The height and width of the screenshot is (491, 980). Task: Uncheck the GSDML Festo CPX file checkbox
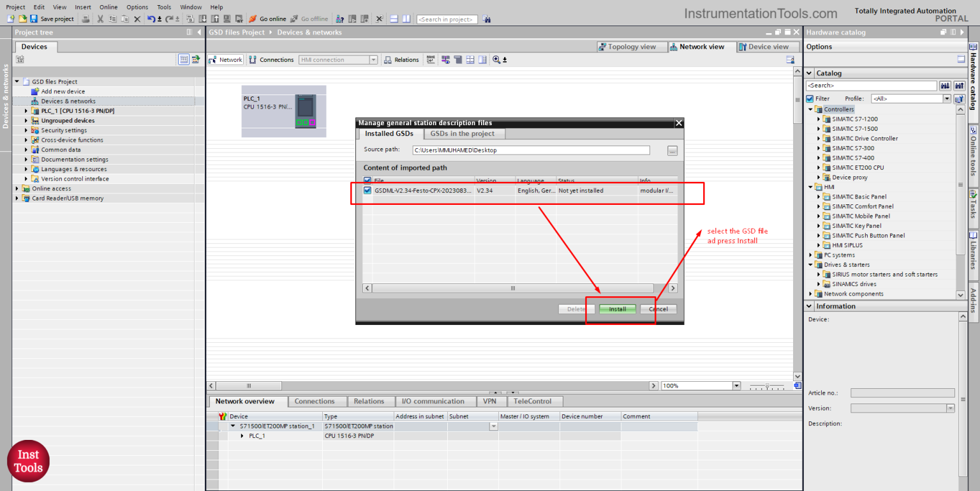(367, 190)
